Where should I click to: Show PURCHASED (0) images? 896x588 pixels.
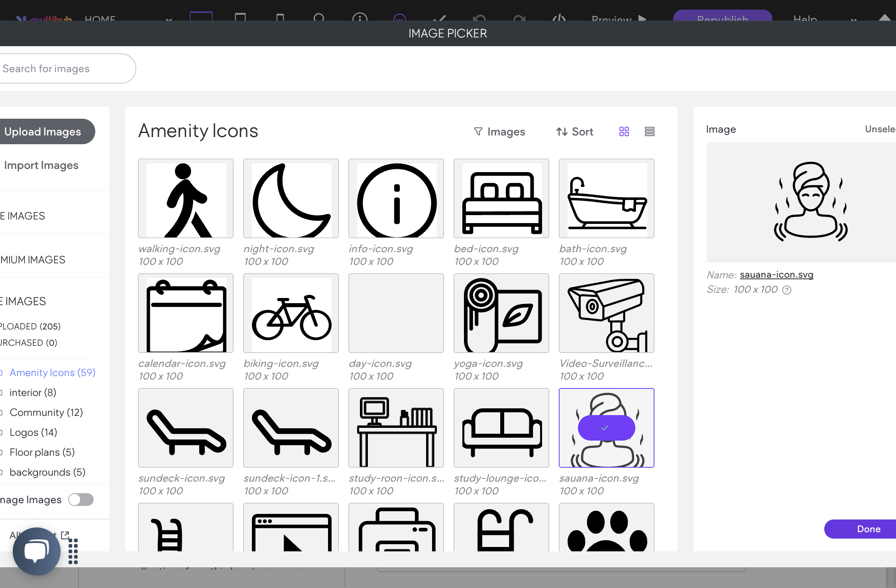pyautogui.click(x=29, y=343)
